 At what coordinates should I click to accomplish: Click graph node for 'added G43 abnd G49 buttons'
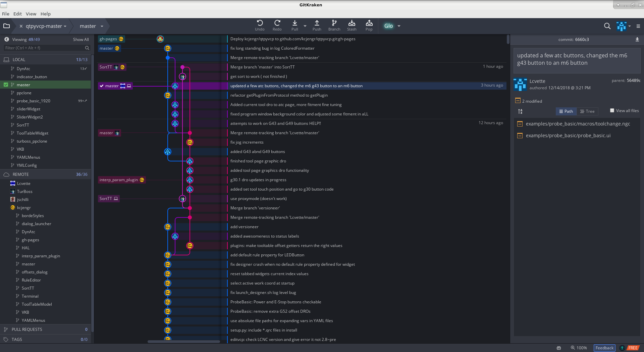tap(168, 152)
